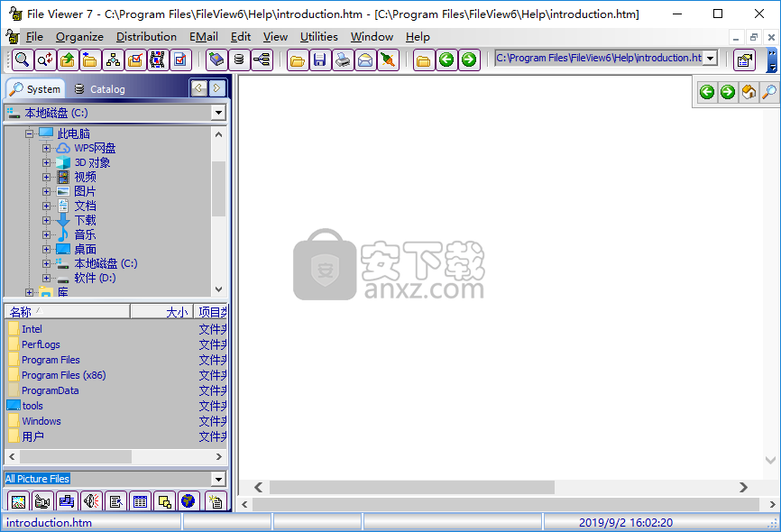Click the viewer horizontal scrollbar thumb

pyautogui.click(x=412, y=487)
